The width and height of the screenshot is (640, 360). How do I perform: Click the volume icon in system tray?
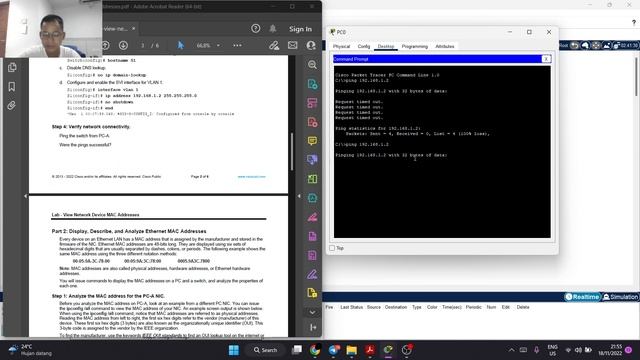coord(578,350)
